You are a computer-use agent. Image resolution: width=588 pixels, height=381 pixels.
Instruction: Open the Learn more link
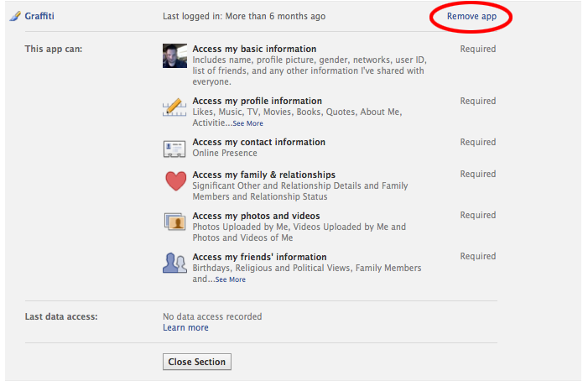(185, 327)
